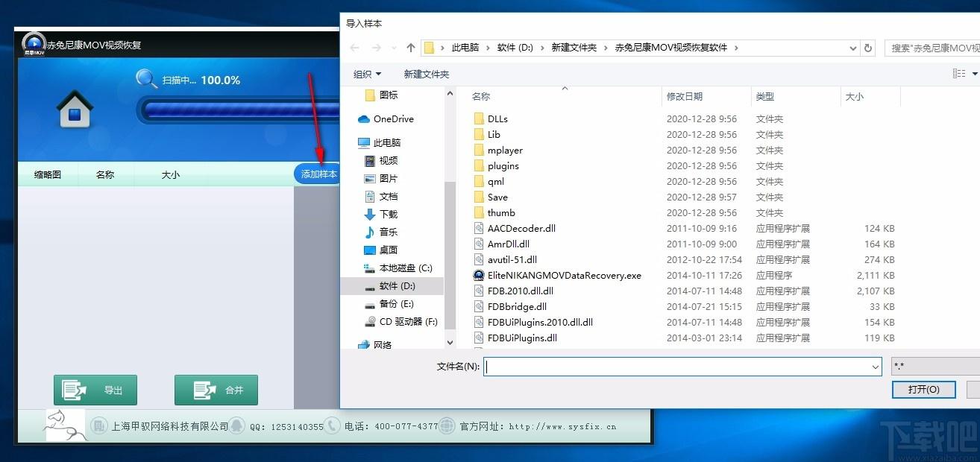Screen dimensions: 980x462
Task: Select 备份 (E:) drive
Action: point(389,303)
